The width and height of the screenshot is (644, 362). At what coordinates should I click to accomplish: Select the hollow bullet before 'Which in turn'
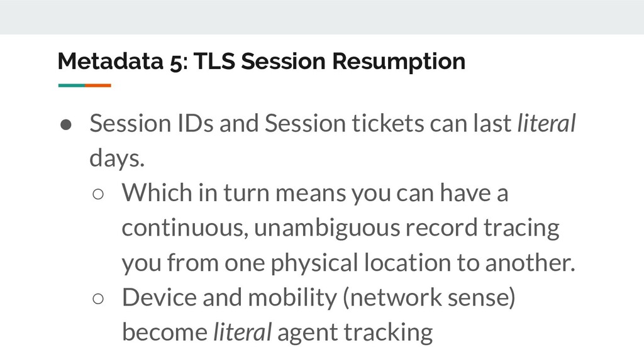tap(98, 194)
